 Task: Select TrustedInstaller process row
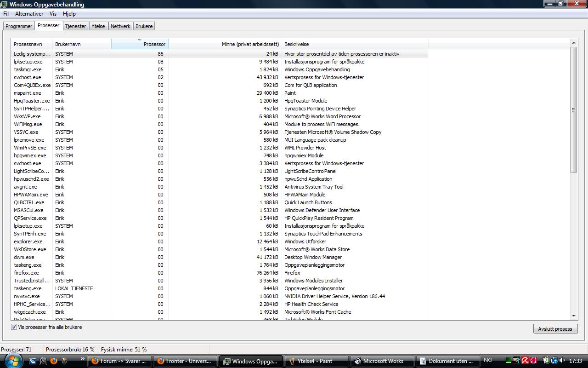(x=220, y=281)
